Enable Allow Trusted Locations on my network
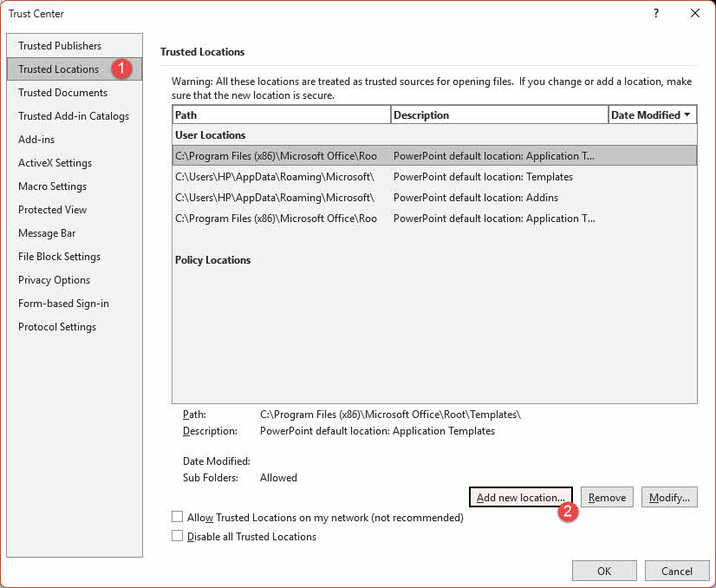 (177, 515)
